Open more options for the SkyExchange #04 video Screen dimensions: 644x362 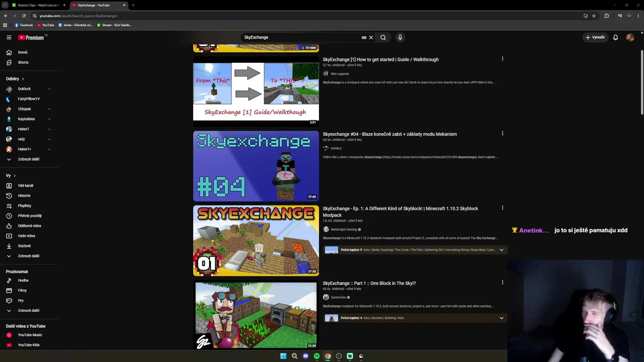[502, 133]
